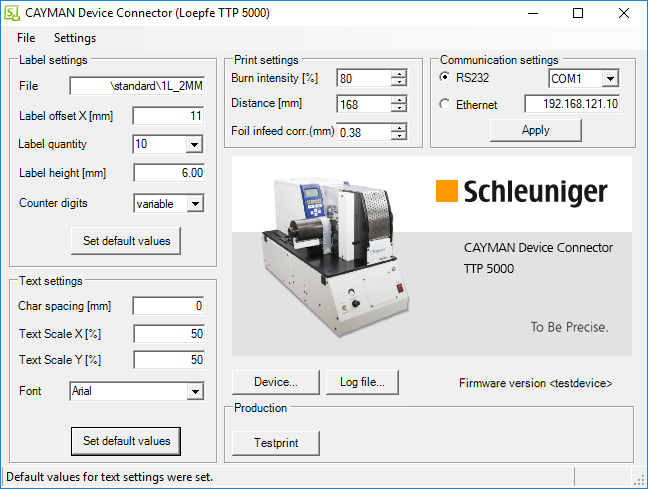The width and height of the screenshot is (648, 489).
Task: Decrease Distance with down arrow
Action: tap(399, 108)
